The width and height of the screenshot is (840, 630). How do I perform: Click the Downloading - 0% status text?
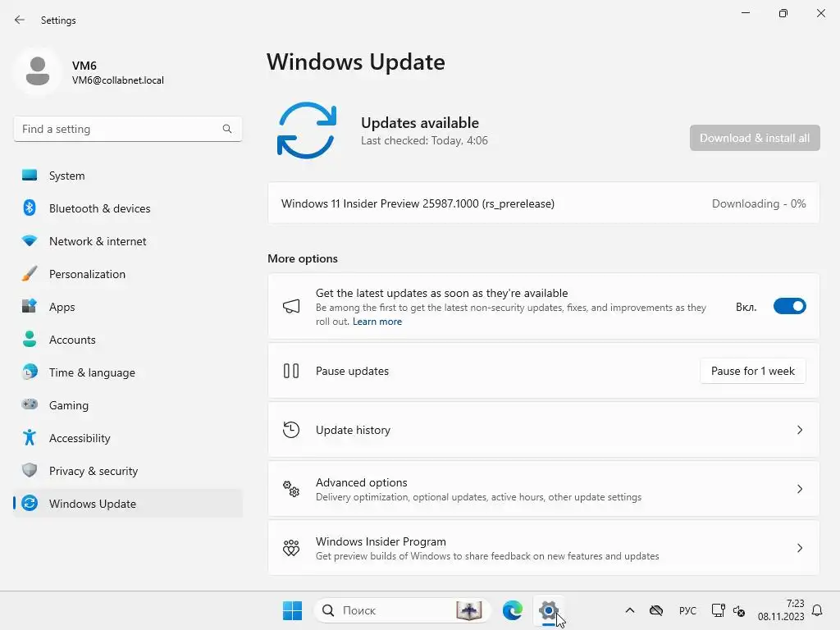[x=759, y=203]
